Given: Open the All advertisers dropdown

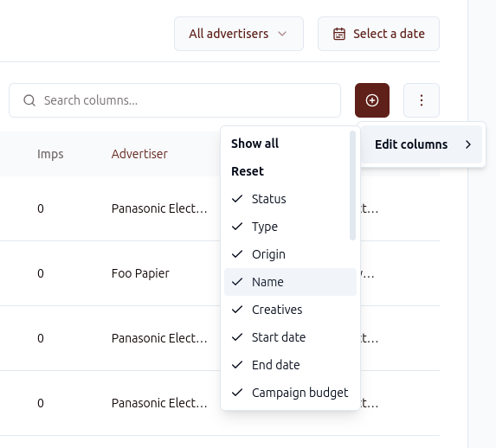Looking at the screenshot, I should click(x=239, y=34).
